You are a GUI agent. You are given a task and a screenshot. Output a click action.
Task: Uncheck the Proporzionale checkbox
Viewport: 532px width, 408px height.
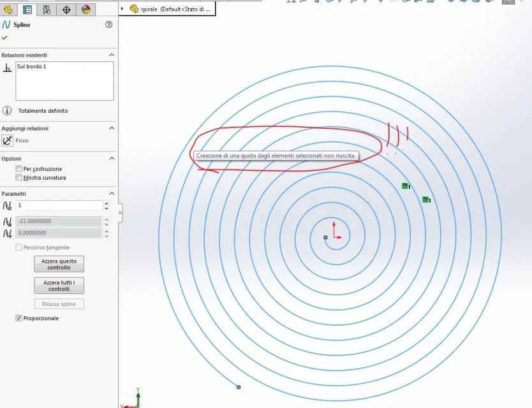tap(19, 317)
